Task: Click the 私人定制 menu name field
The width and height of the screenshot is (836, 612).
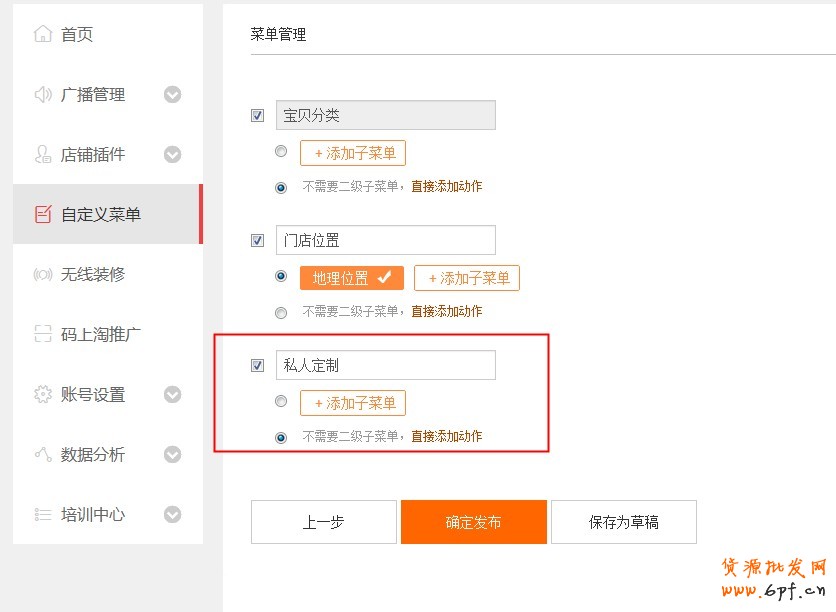Action: (385, 366)
